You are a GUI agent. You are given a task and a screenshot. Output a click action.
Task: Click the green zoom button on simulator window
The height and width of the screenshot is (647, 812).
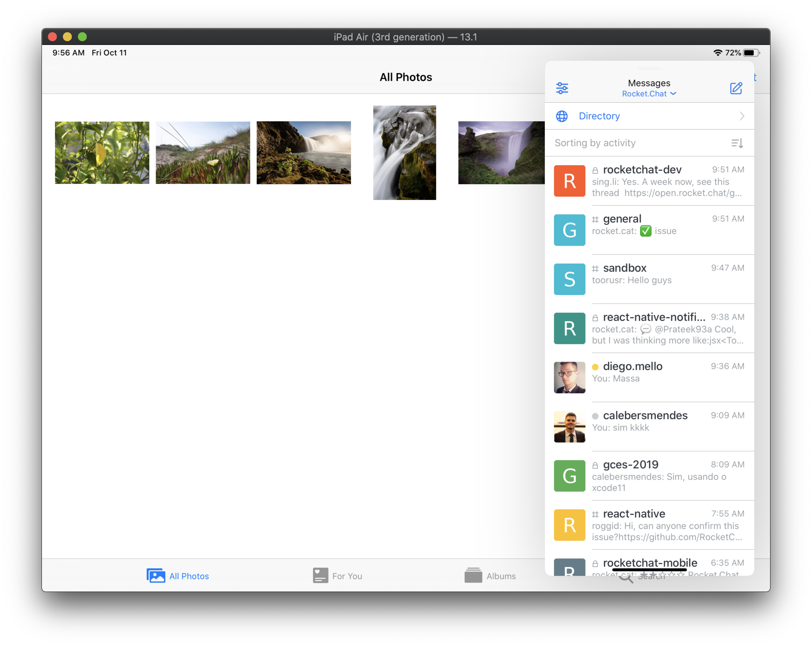(82, 37)
